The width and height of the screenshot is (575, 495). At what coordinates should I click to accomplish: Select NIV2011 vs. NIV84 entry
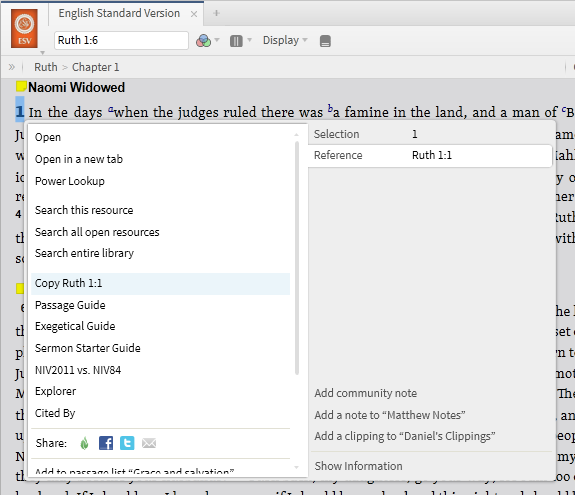coord(78,370)
